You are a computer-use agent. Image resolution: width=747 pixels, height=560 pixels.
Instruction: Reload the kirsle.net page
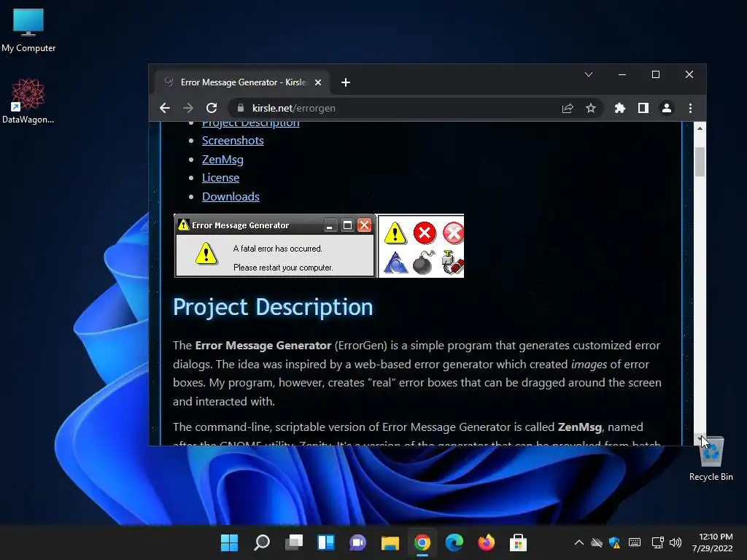coord(212,108)
